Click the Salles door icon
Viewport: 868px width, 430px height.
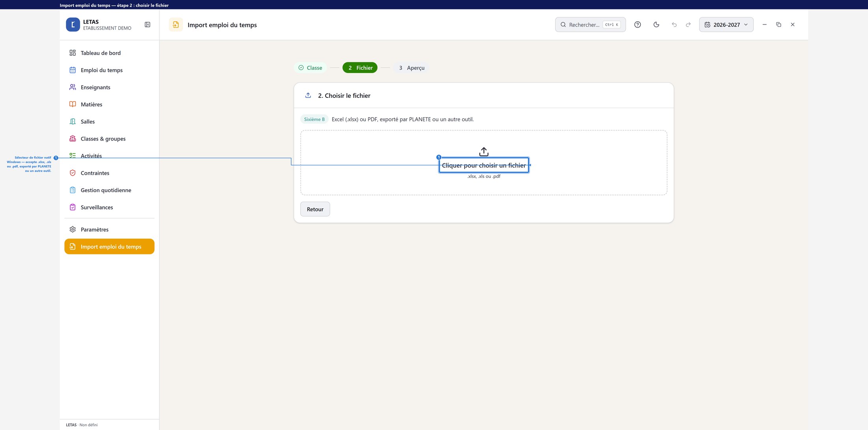point(73,122)
